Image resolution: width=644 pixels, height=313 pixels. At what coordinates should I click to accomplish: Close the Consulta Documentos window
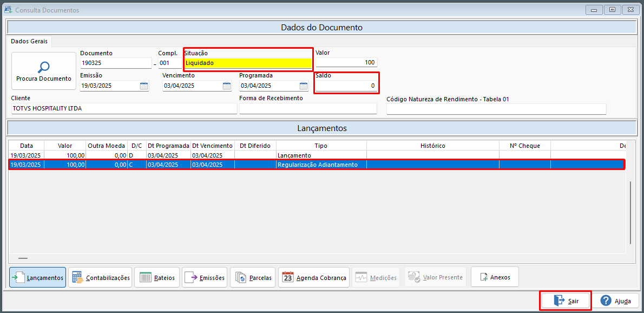click(x=630, y=9)
